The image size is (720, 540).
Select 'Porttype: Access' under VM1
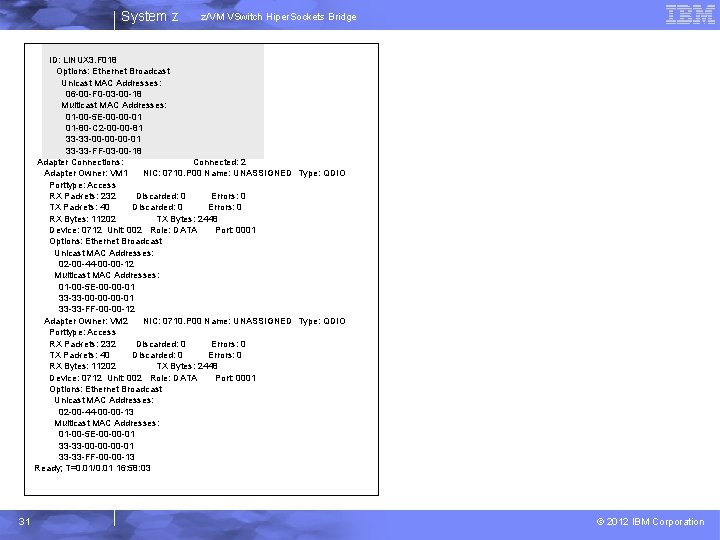(x=83, y=185)
